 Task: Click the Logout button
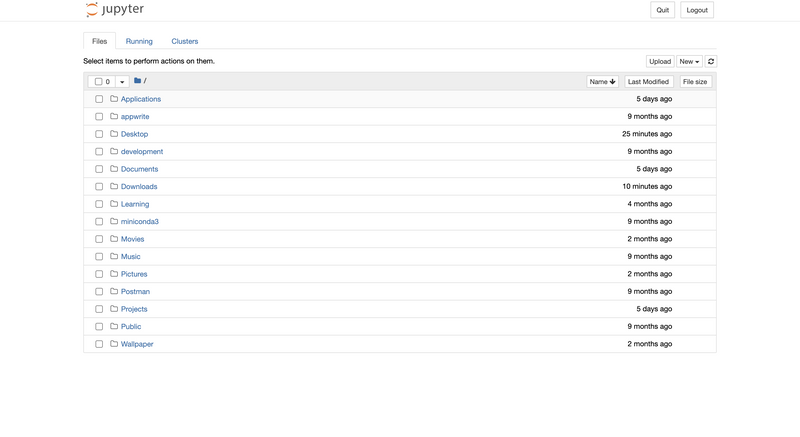click(x=697, y=10)
